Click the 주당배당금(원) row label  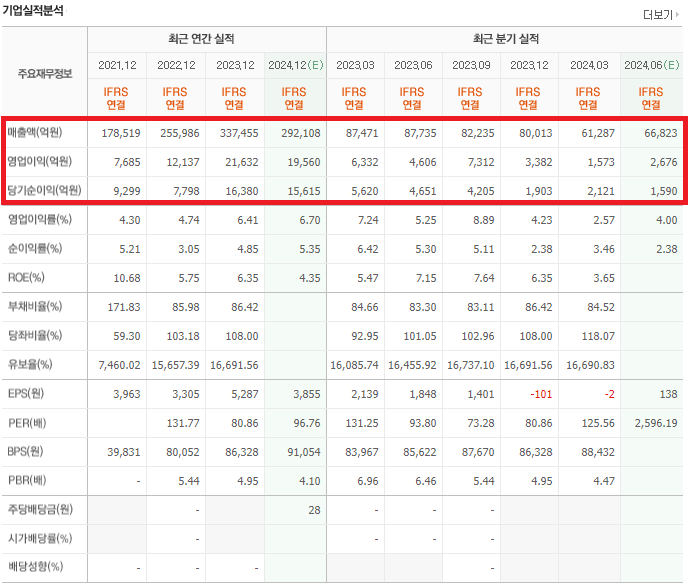tap(40, 509)
